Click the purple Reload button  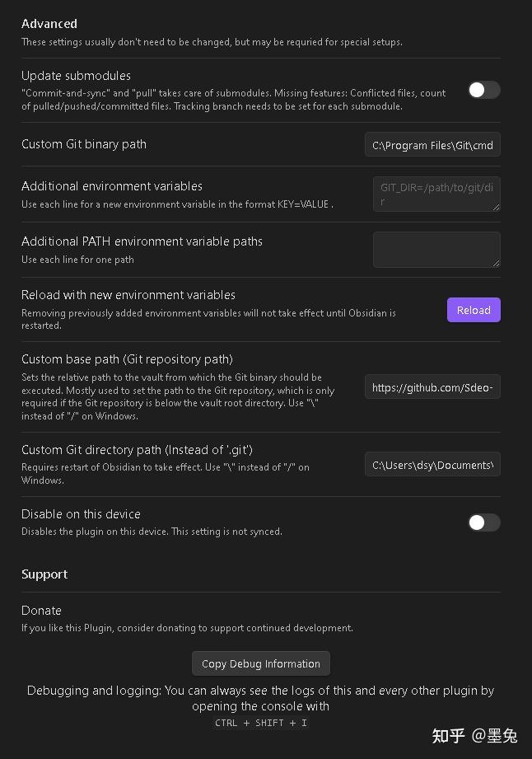pos(474,310)
